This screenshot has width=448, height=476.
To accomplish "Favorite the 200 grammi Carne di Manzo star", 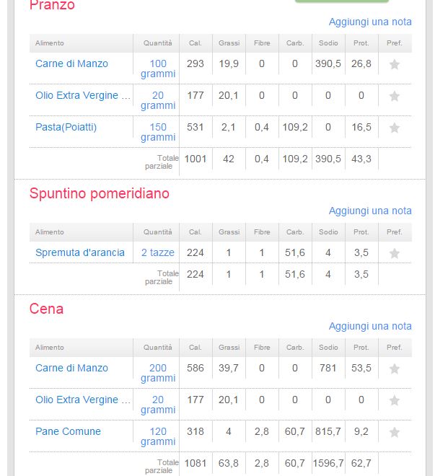I will (x=394, y=369).
